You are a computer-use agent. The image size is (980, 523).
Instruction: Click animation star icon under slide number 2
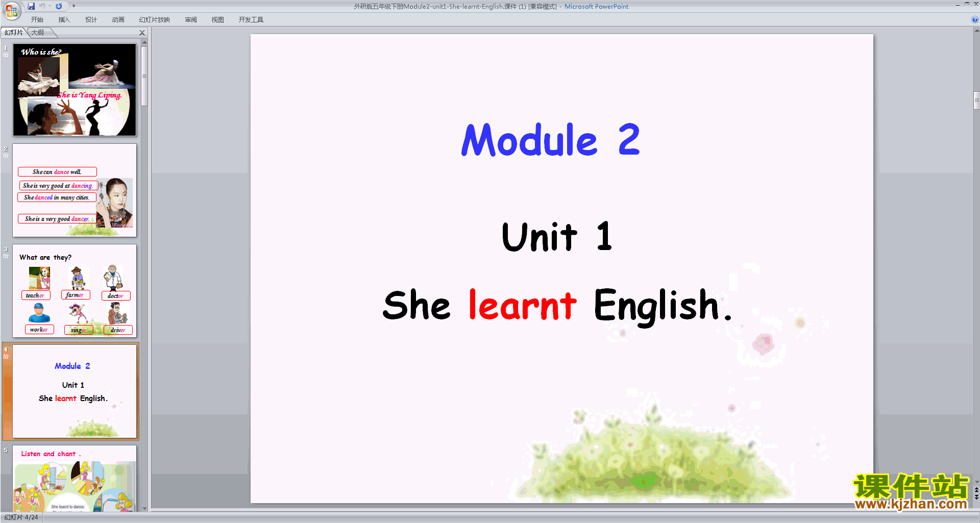6,156
